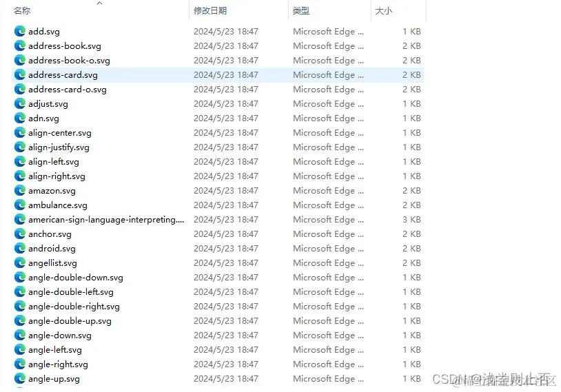Select file name adn.svg
561x392 pixels.
click(x=43, y=118)
